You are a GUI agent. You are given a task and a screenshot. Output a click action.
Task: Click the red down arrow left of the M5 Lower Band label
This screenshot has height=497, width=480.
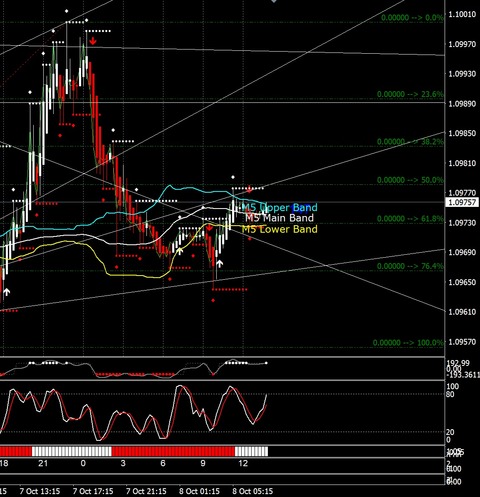(x=209, y=228)
